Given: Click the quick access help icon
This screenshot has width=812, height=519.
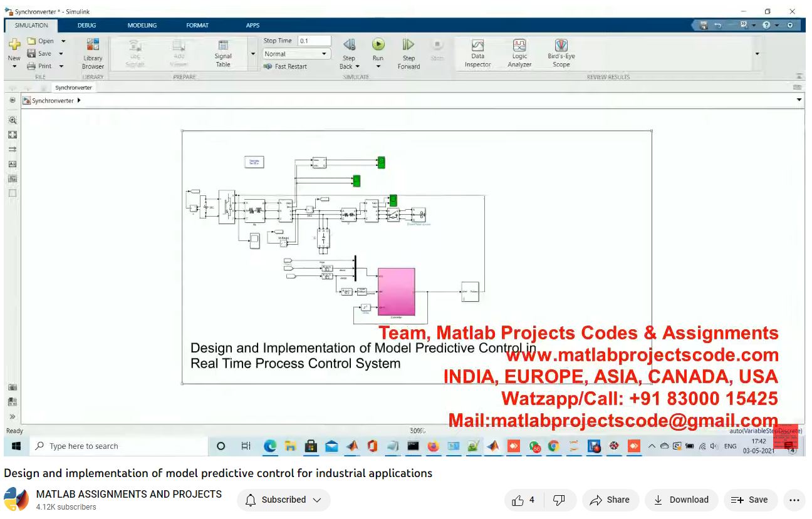Looking at the screenshot, I should [766, 26].
